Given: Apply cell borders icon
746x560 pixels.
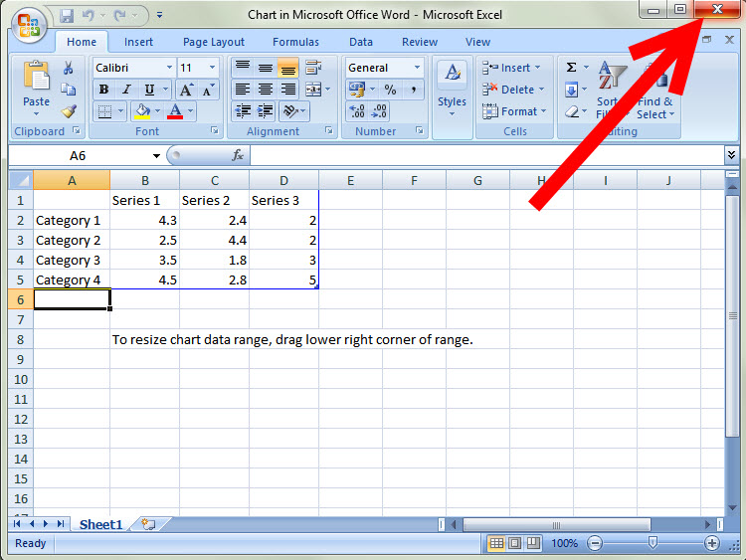Looking at the screenshot, I should point(104,111).
